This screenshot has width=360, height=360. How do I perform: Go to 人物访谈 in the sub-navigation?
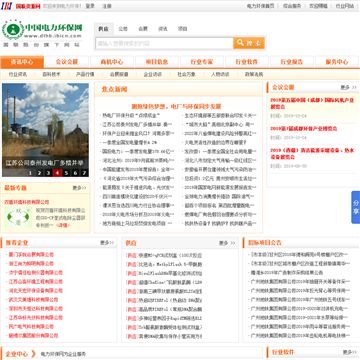[x=220, y=74]
